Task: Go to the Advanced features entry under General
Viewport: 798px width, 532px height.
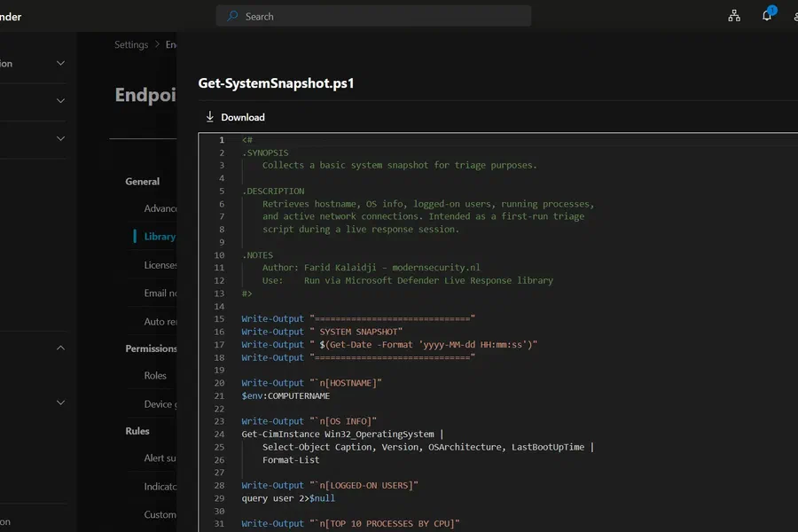Action: (160, 208)
